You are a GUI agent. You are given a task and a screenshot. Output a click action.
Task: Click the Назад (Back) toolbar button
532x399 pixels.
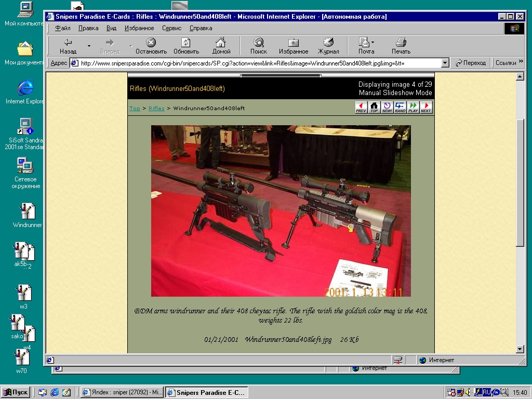(x=68, y=46)
